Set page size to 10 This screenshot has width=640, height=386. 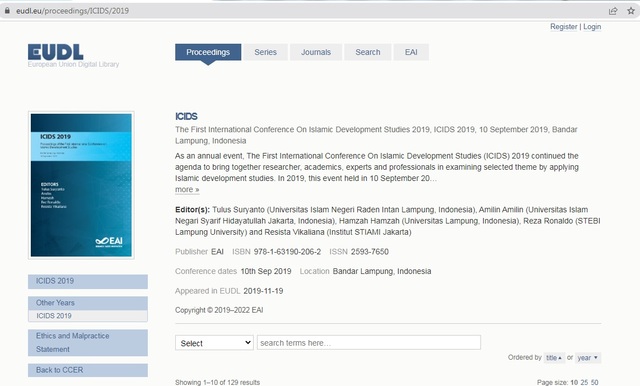[574, 382]
